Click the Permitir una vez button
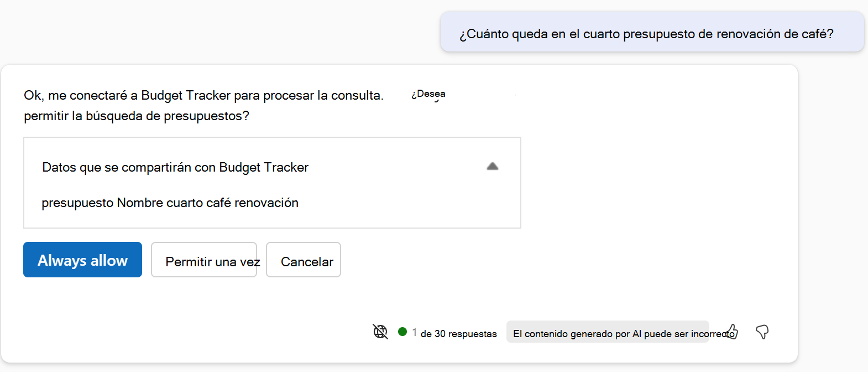Viewport: 868px width, 372px height. coord(204,260)
